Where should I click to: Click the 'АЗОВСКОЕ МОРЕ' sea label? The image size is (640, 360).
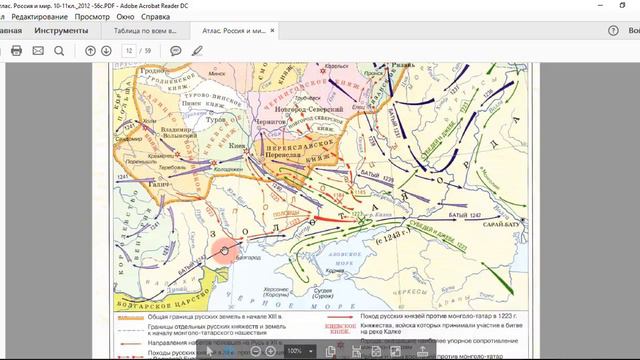[x=345, y=259]
